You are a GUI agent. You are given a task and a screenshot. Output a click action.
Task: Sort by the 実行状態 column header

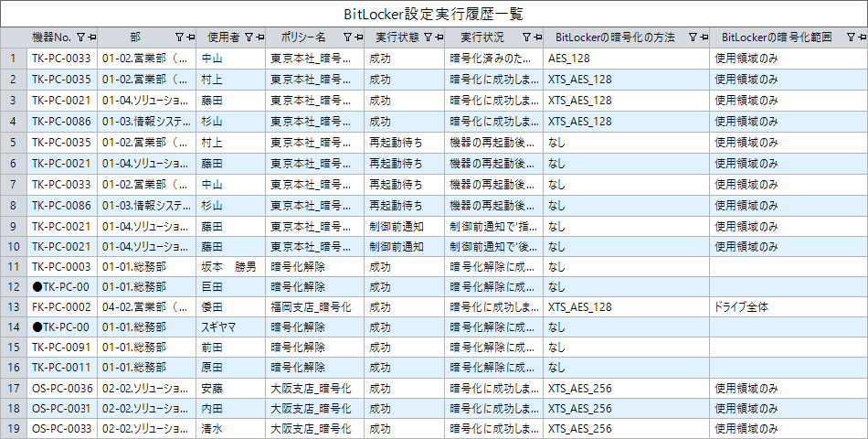(397, 37)
